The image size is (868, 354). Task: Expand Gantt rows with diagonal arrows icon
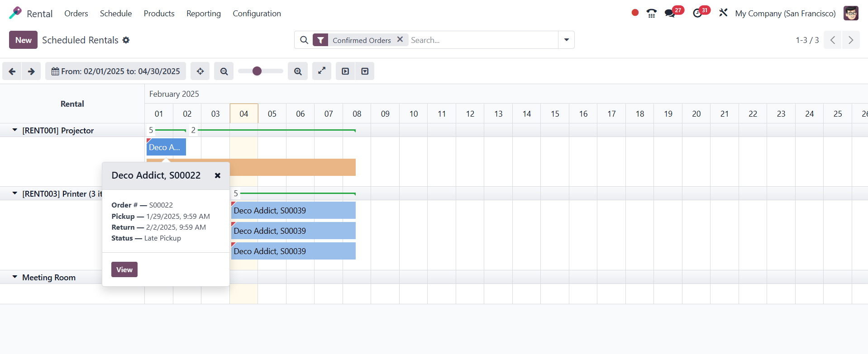coord(322,71)
